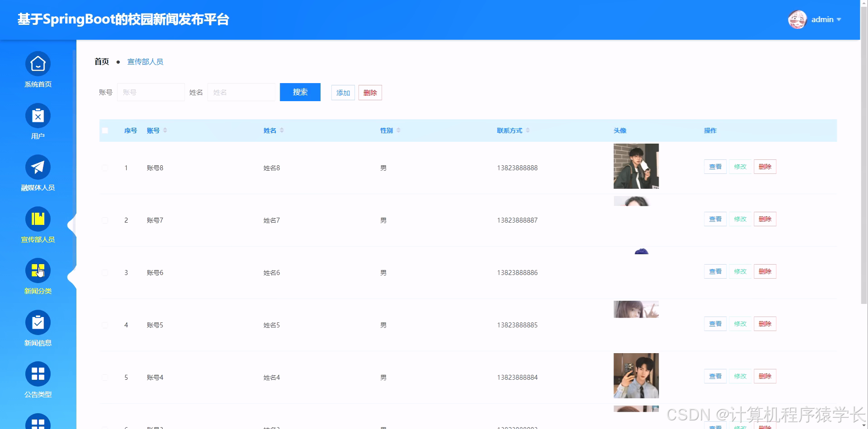The width and height of the screenshot is (868, 429).
Task: Click the avatar thumbnail of 账号8
Action: [x=636, y=166]
